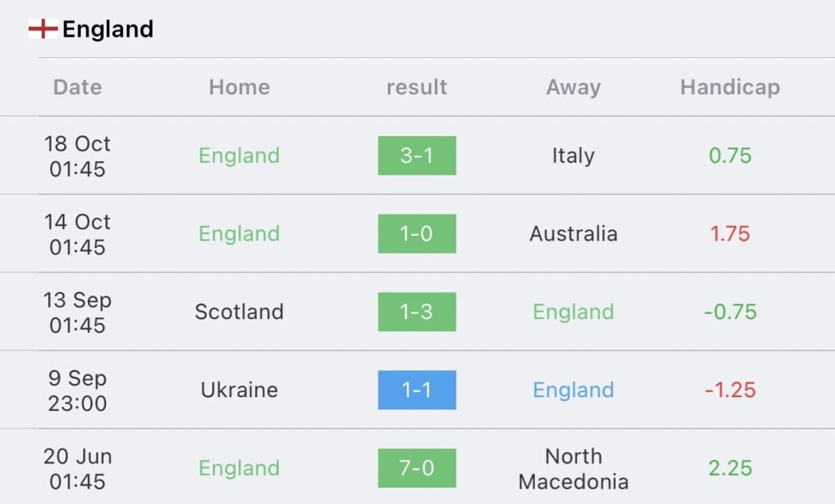The width and height of the screenshot is (835, 504).
Task: Open the Ukraine team page
Action: (x=239, y=390)
